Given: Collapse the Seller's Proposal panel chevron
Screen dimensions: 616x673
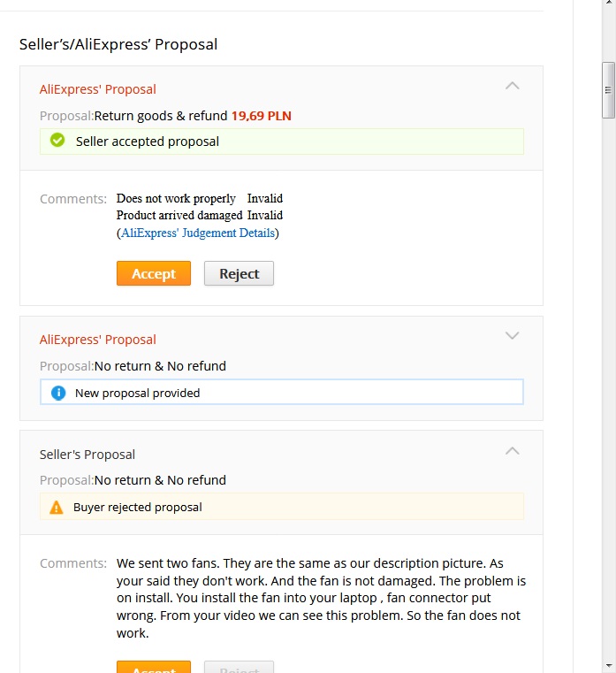Looking at the screenshot, I should pos(512,451).
